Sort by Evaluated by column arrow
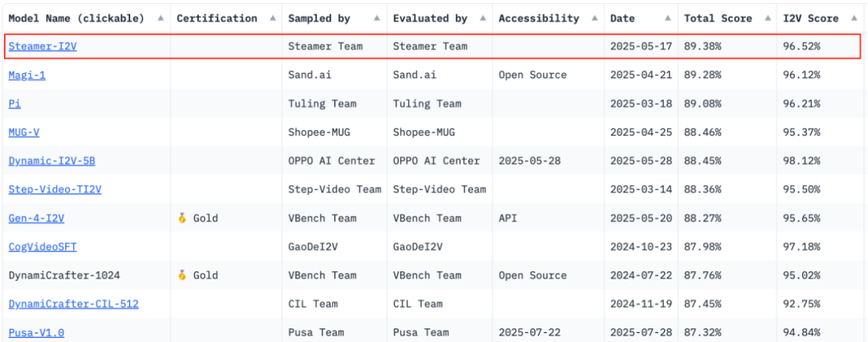 click(x=482, y=18)
